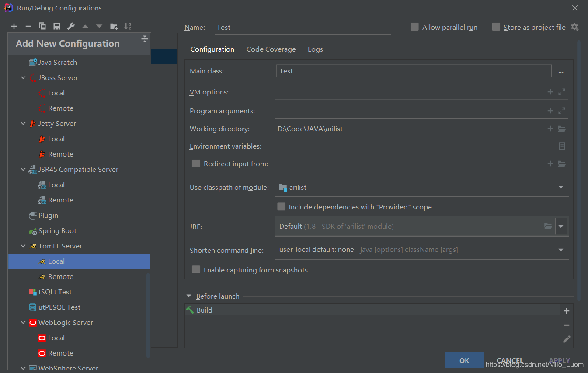Enable Allow parallel run checkbox
The height and width of the screenshot is (373, 588).
(414, 27)
